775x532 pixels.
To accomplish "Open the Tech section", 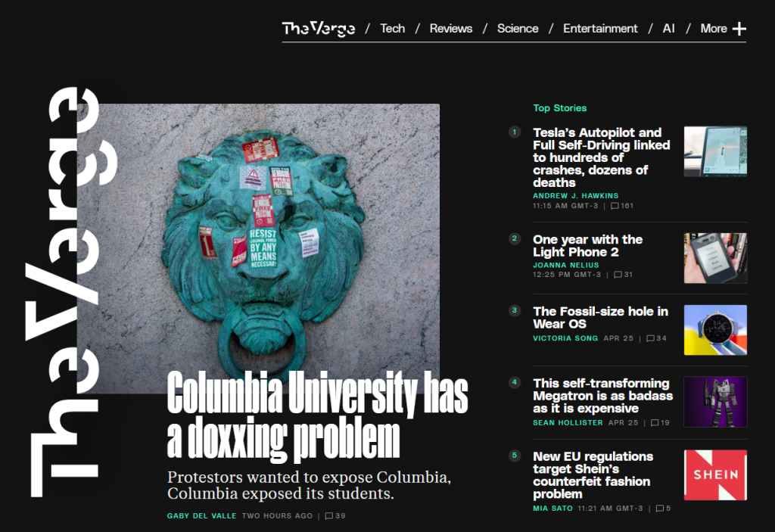I will pyautogui.click(x=393, y=29).
